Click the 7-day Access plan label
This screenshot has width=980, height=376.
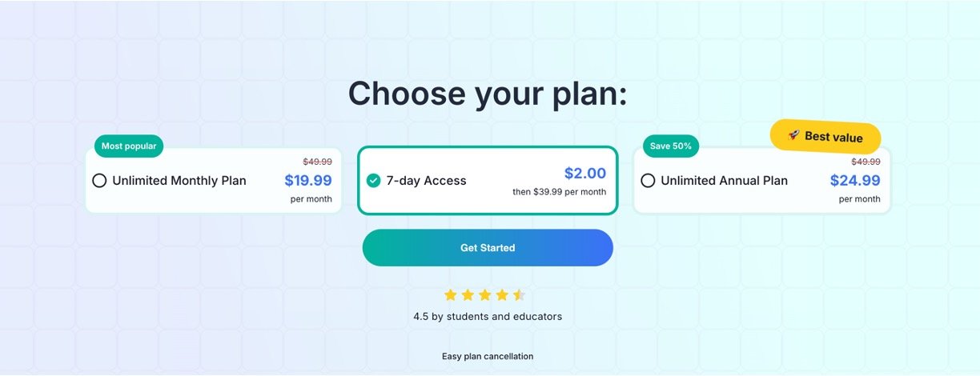[426, 181]
